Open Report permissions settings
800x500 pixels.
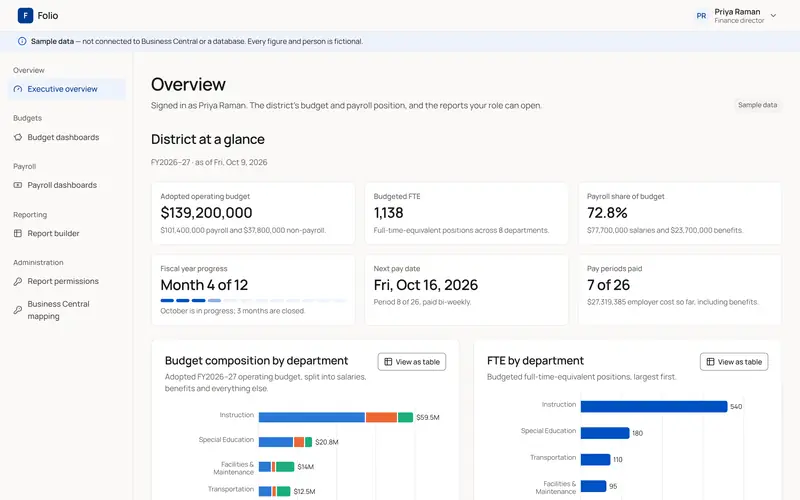tap(67, 281)
